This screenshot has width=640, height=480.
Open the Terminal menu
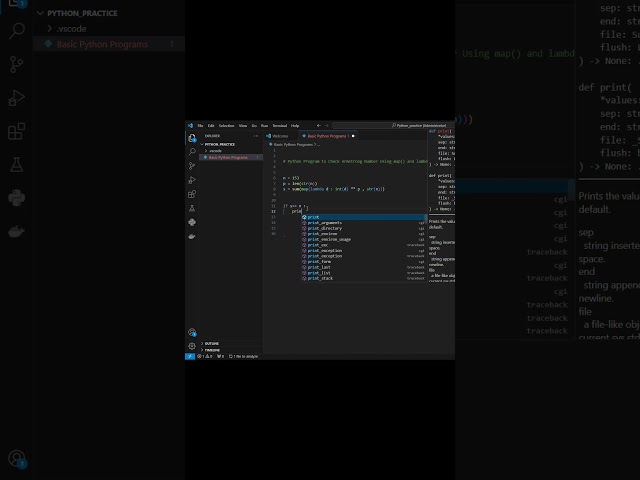(280, 125)
